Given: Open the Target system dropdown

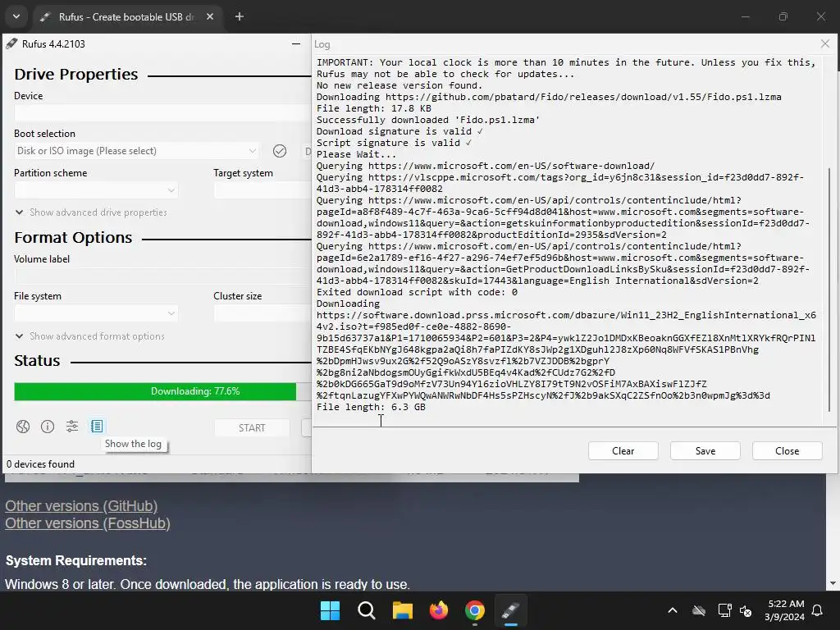Looking at the screenshot, I should (262, 190).
